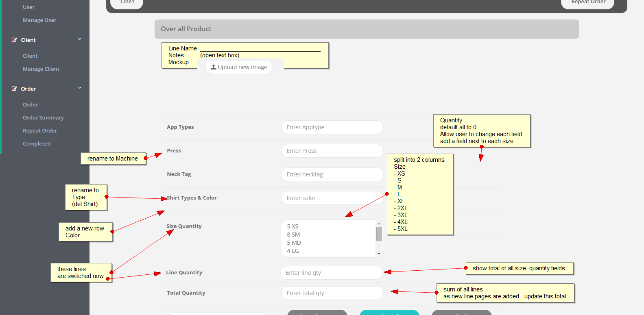Open Order Summary in the sidebar
This screenshot has width=644, height=315.
pyautogui.click(x=43, y=117)
